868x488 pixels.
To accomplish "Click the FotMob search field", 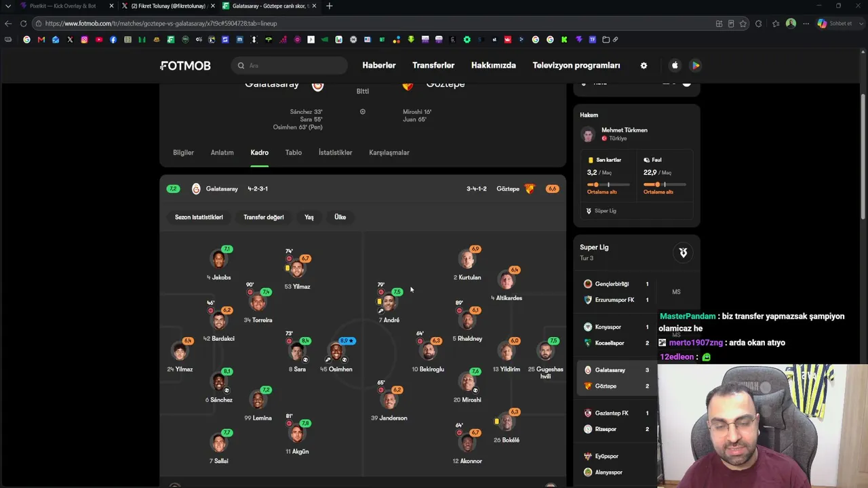I will point(289,66).
